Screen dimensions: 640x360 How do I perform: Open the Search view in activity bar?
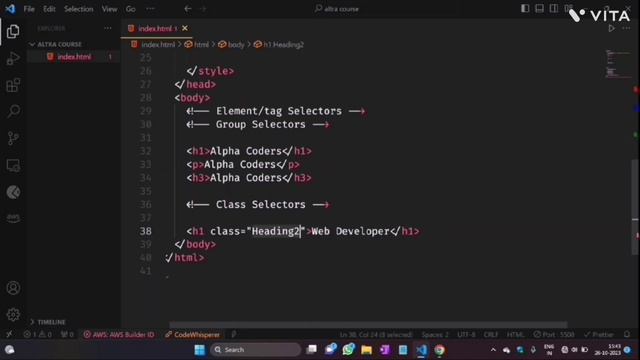click(13, 111)
